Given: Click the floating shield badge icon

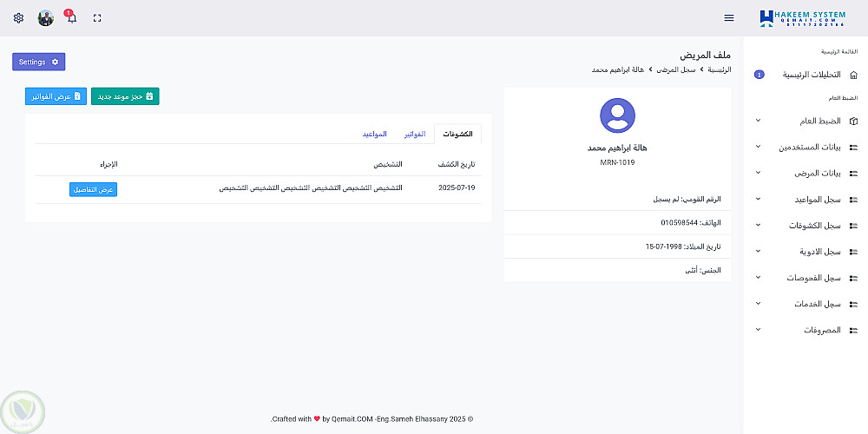Looking at the screenshot, I should click(23, 411).
